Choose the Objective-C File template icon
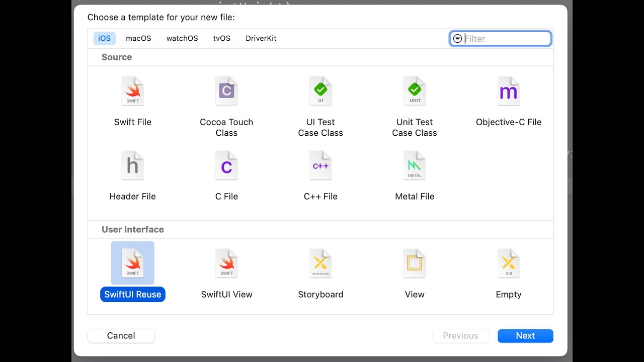This screenshot has width=644, height=362. coord(508,91)
